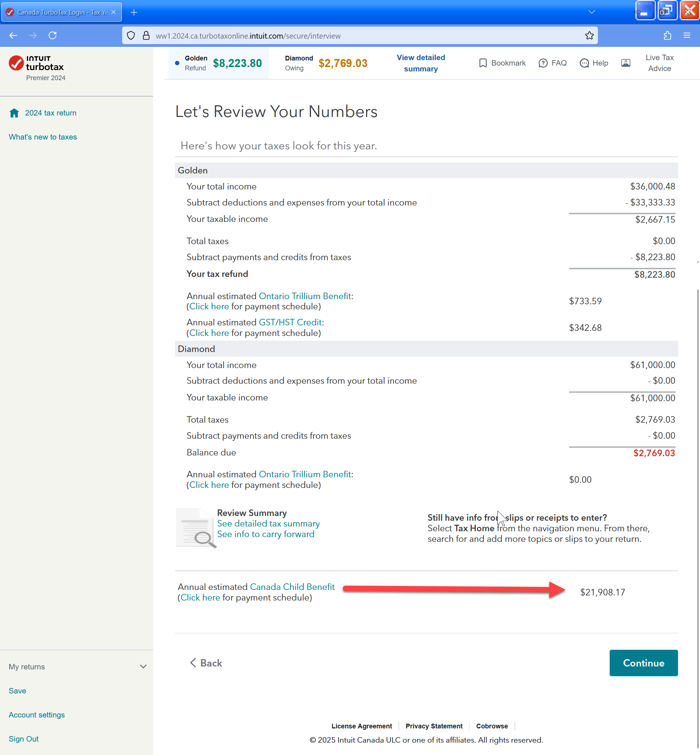700x755 pixels.
Task: Select the Canada TurboTax Login tab
Action: (x=62, y=12)
